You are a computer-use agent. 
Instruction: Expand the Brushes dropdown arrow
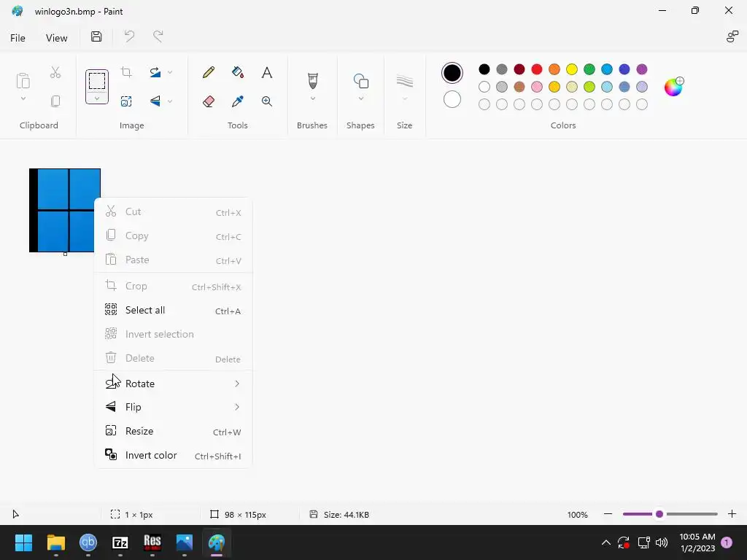[312, 98]
